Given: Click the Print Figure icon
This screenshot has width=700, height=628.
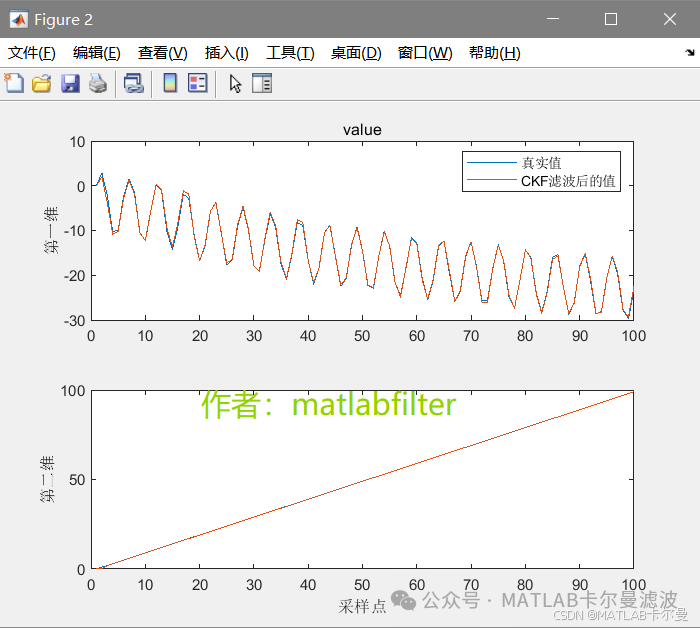Looking at the screenshot, I should click(98, 83).
